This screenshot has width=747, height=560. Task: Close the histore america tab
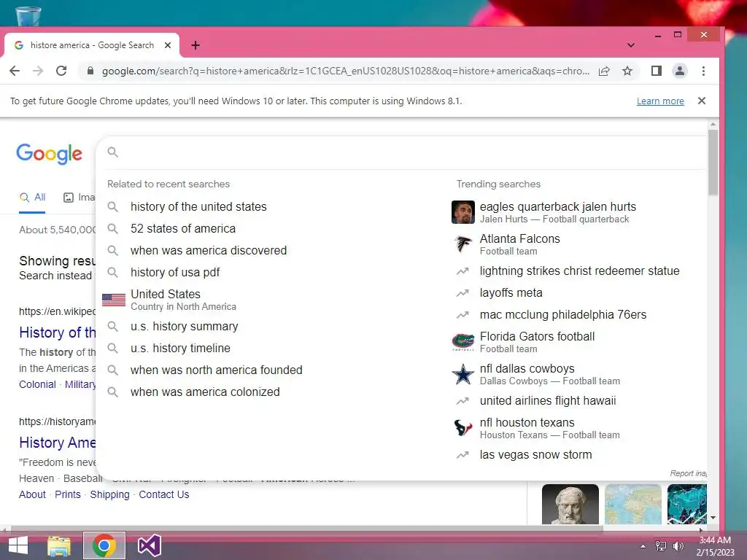[x=168, y=45]
